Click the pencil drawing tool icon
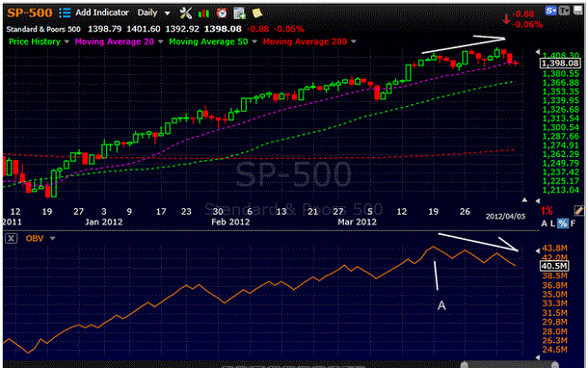The height and width of the screenshot is (368, 588). [x=578, y=211]
